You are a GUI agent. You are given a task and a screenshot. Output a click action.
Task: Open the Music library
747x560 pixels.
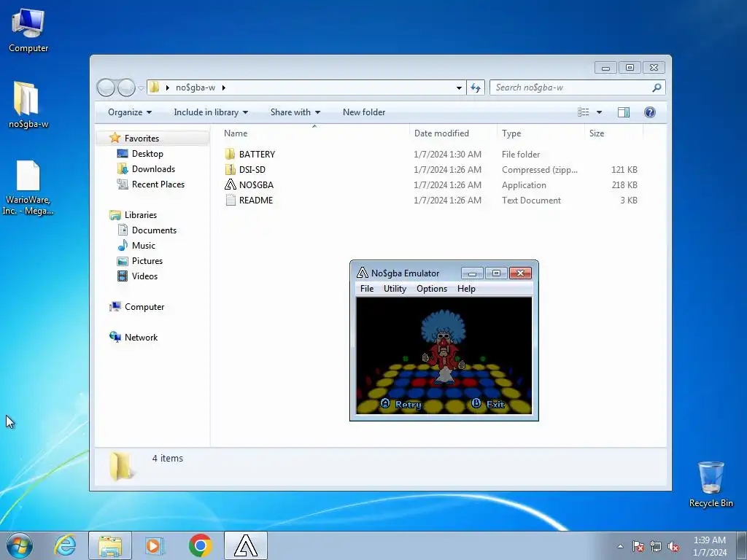[144, 245]
